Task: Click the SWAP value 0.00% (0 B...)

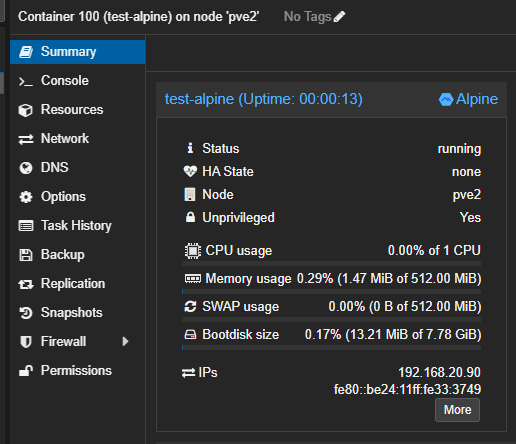Action: tap(405, 306)
